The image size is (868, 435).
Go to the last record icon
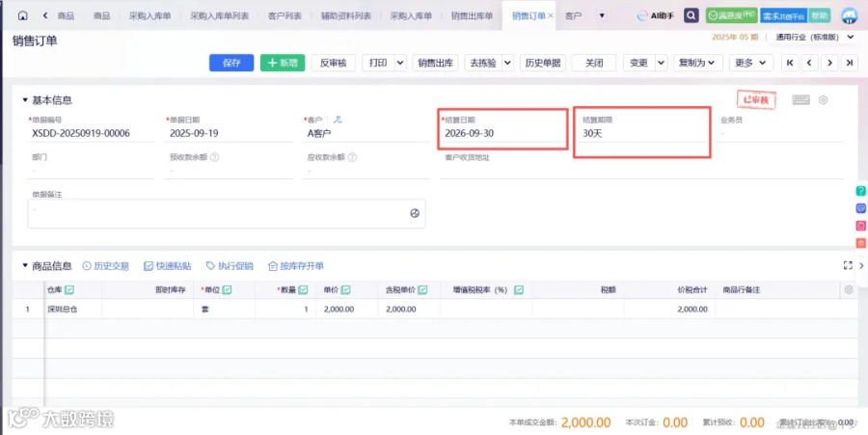point(849,63)
